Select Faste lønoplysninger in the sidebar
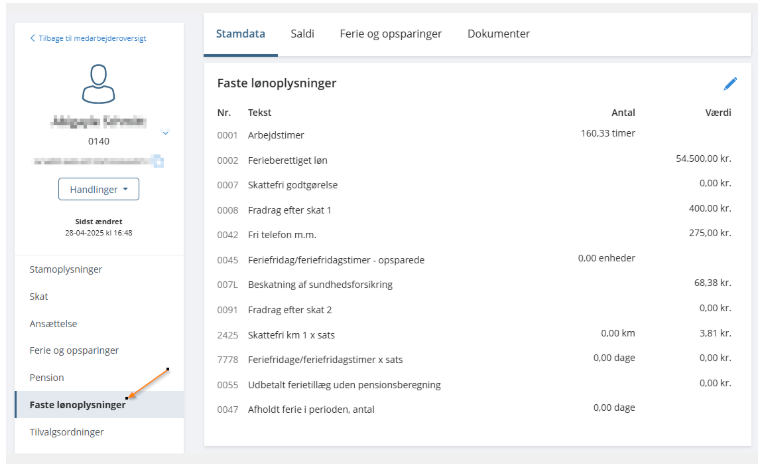The image size is (760, 471). [78, 405]
